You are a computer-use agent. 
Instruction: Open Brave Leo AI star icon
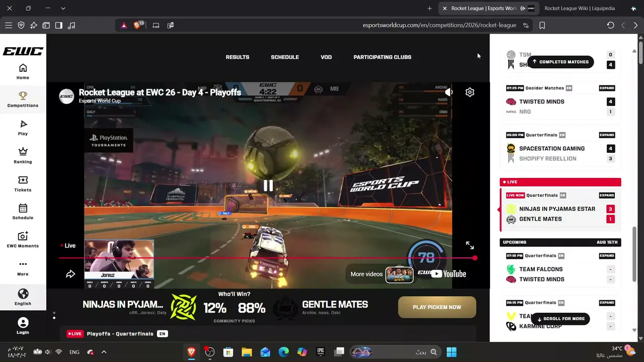click(x=34, y=25)
